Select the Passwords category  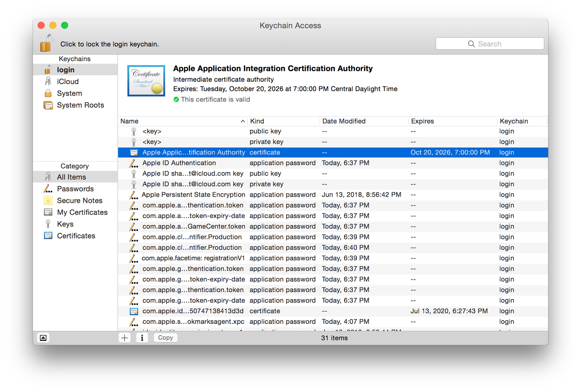tap(75, 189)
